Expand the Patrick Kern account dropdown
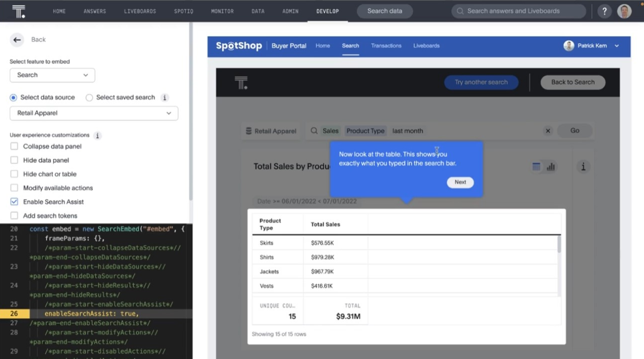Viewport: 644px width, 359px height. click(616, 46)
